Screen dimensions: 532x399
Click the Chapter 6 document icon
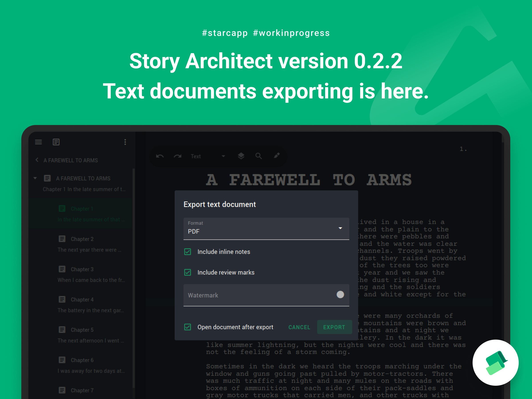coord(62,360)
